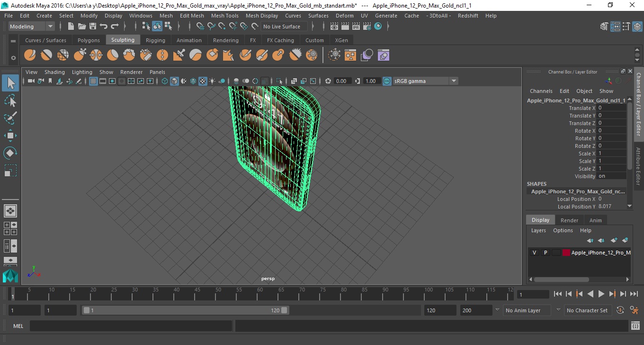Toggle the auto keyframe button
Screen dimensions: 644x345
621,310
